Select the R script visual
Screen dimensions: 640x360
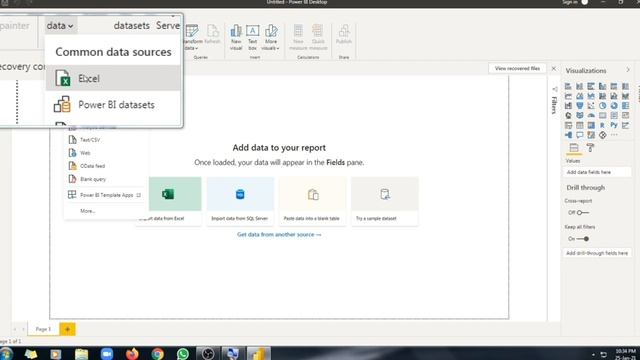click(x=602, y=125)
